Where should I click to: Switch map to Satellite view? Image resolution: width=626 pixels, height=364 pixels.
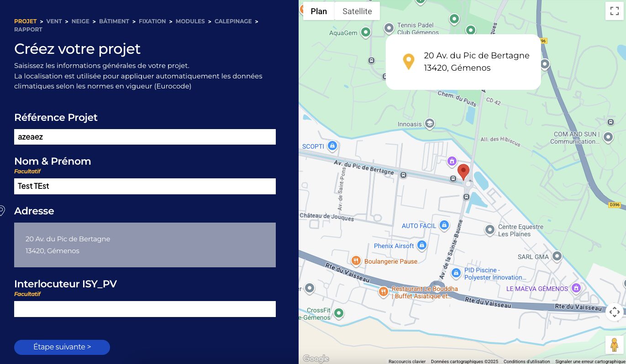(x=357, y=11)
